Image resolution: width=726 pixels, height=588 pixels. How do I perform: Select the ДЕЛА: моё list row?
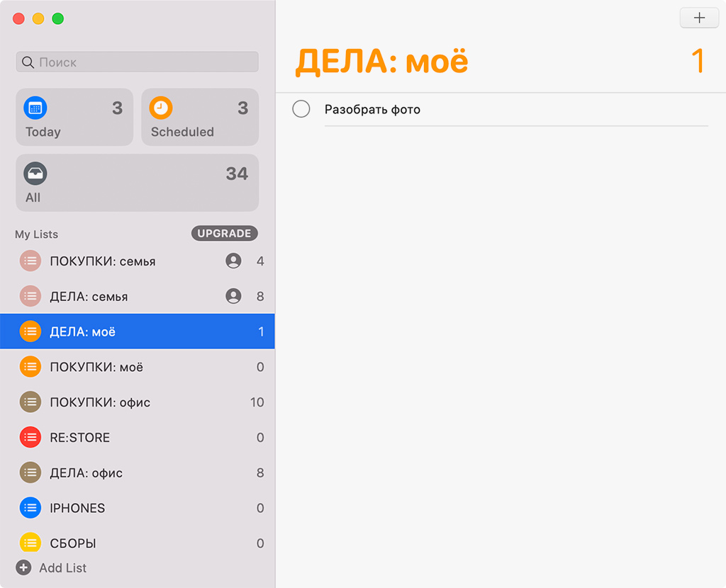[138, 332]
